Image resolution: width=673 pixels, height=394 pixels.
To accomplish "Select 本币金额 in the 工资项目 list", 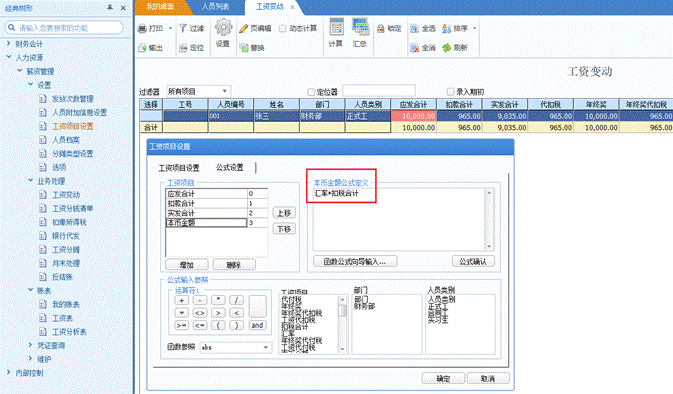I will click(206, 223).
